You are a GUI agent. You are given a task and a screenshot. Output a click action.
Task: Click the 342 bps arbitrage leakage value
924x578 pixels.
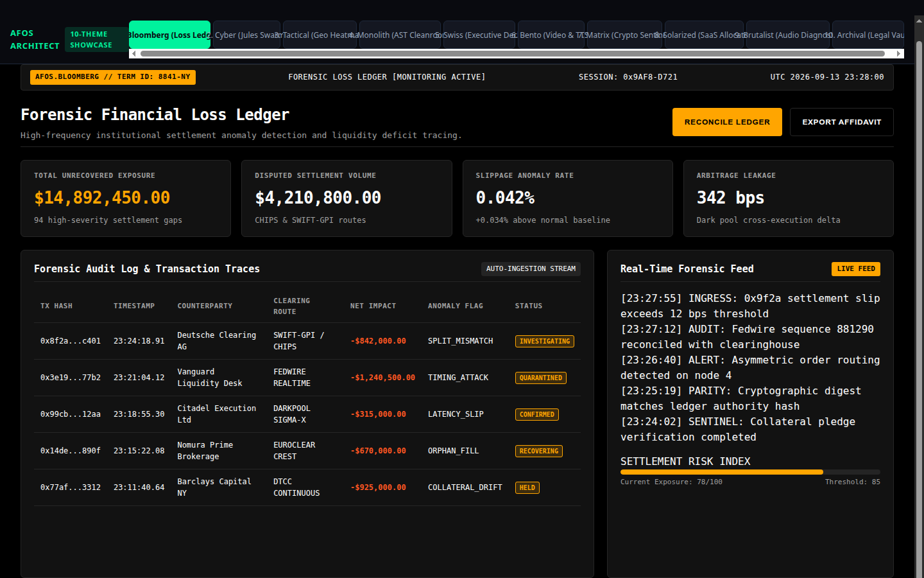click(730, 198)
